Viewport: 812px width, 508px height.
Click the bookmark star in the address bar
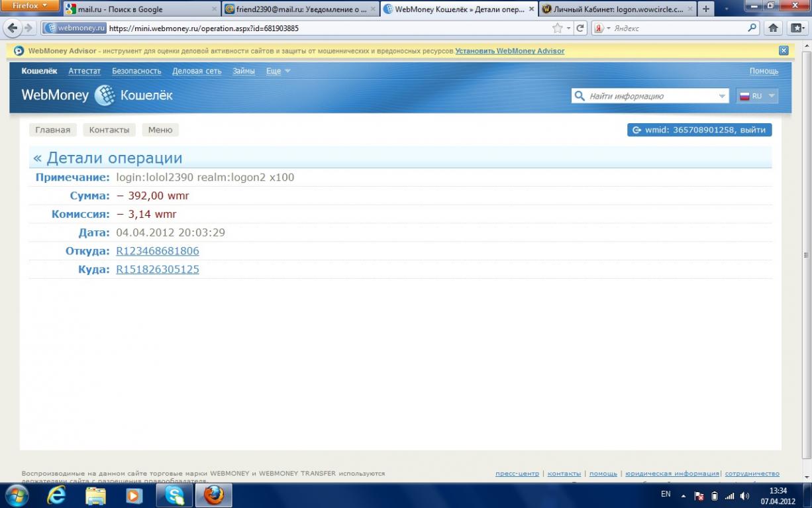pos(557,28)
